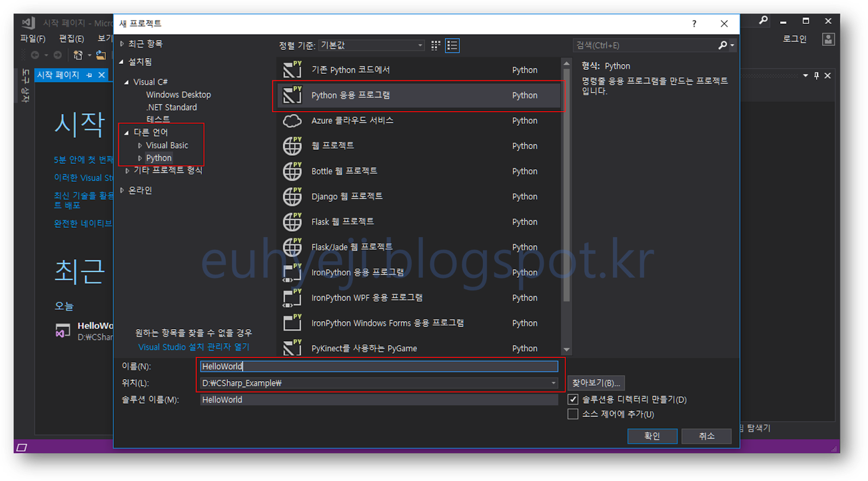This screenshot has width=868, height=481.
Task: Collapse the 'Visual C#' tree node
Action: pos(126,82)
